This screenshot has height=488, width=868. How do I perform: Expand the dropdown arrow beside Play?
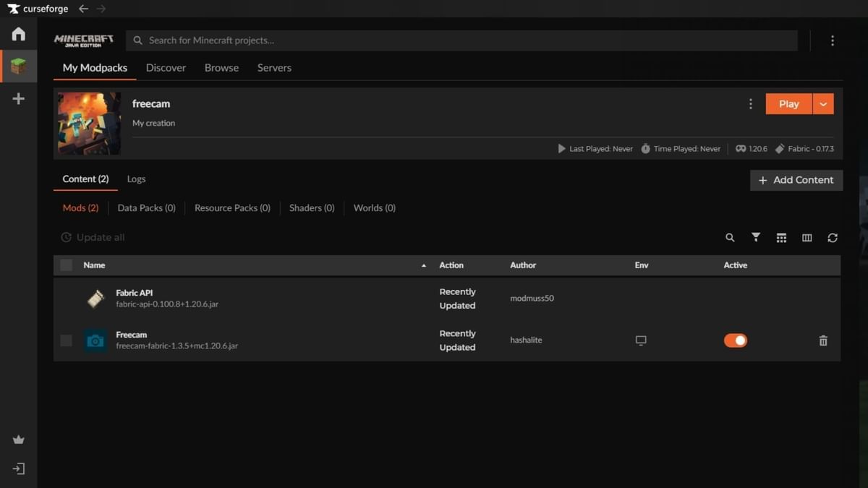click(x=823, y=104)
